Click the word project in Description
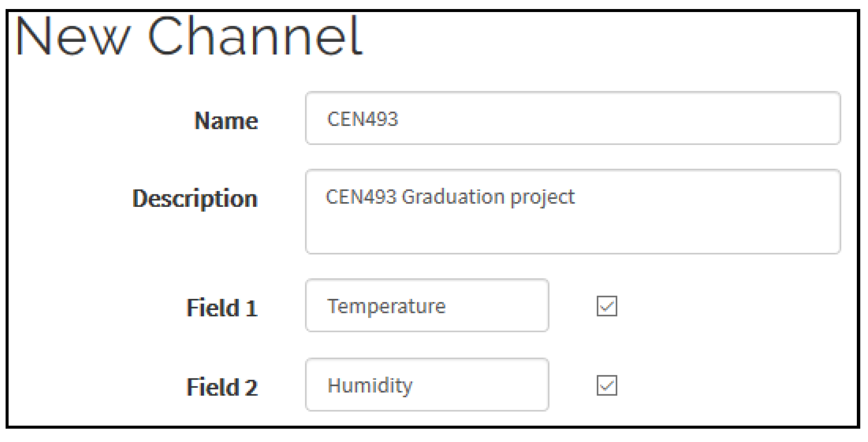Screen dimensions: 868x442 coord(542,198)
